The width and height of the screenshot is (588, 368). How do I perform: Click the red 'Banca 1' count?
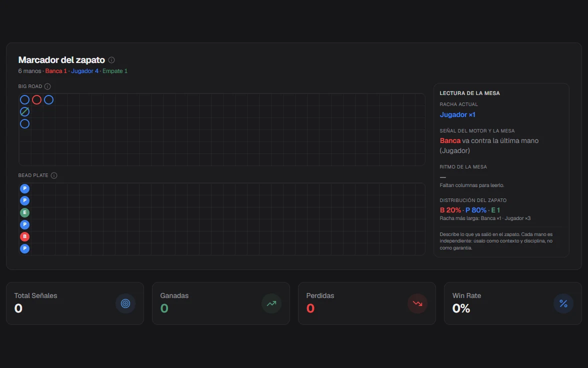coord(56,71)
